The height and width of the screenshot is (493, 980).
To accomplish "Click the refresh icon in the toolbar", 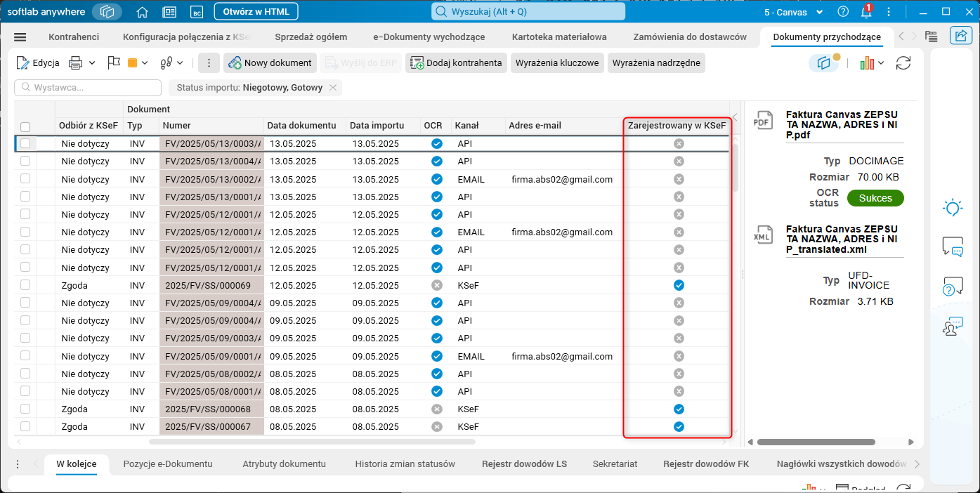I will tap(903, 63).
